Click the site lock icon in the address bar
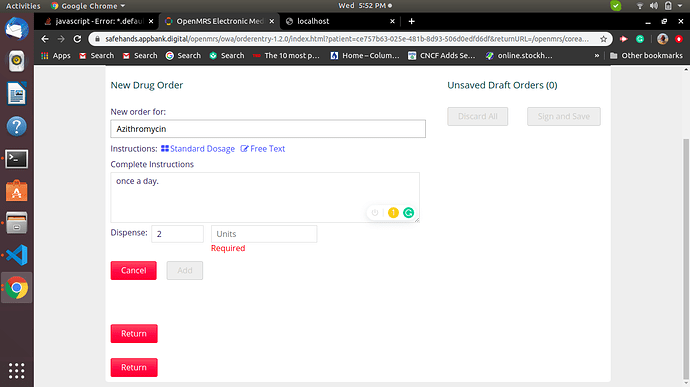 click(x=98, y=39)
